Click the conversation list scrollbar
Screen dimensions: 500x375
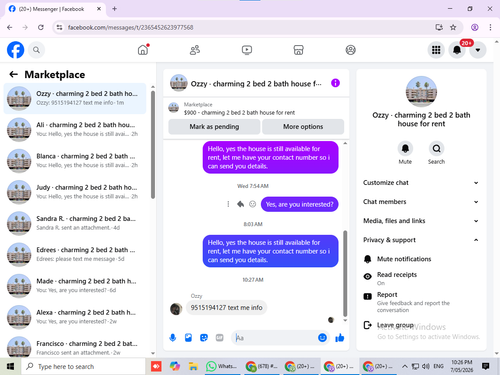click(x=153, y=144)
